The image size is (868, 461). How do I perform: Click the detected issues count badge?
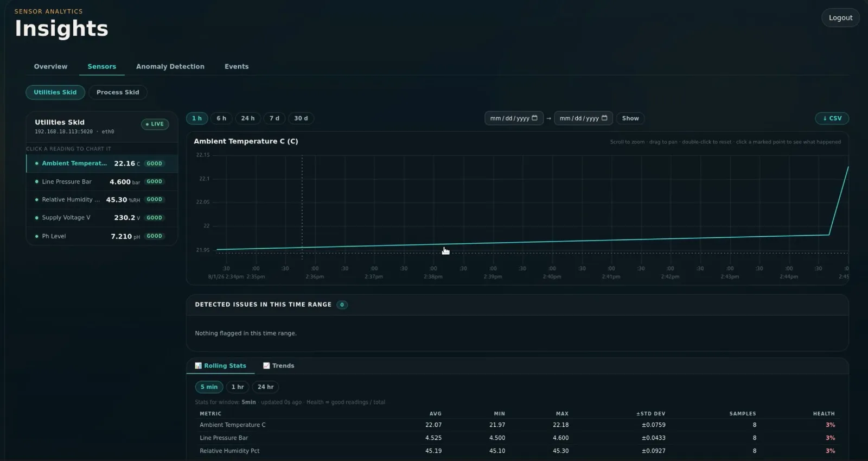(x=342, y=305)
